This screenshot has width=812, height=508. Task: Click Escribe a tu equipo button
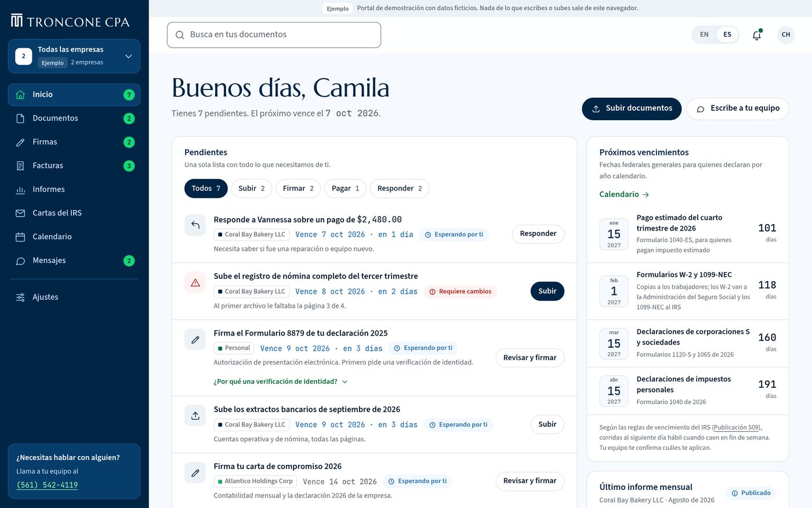[738, 109]
